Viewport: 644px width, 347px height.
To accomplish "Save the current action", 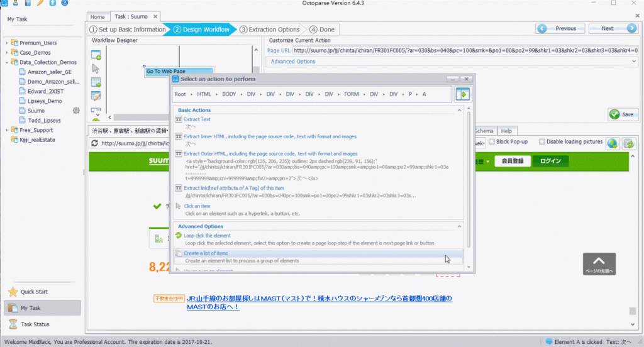I will 623,114.
